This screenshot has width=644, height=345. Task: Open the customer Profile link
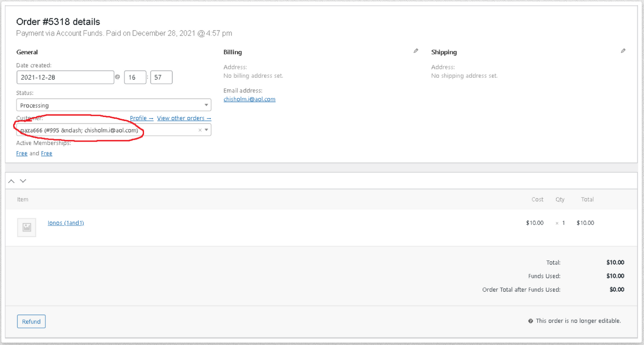click(141, 118)
